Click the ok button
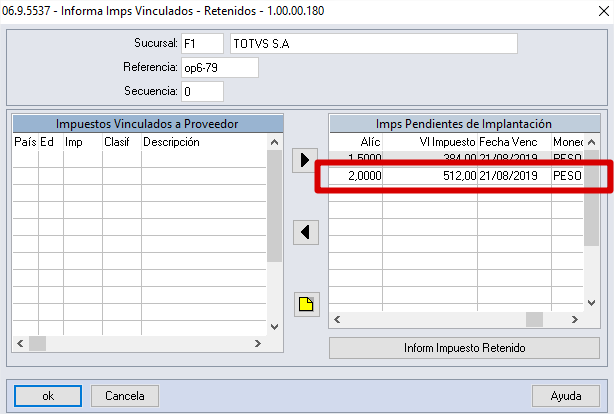The width and height of the screenshot is (614, 414). pyautogui.click(x=48, y=396)
